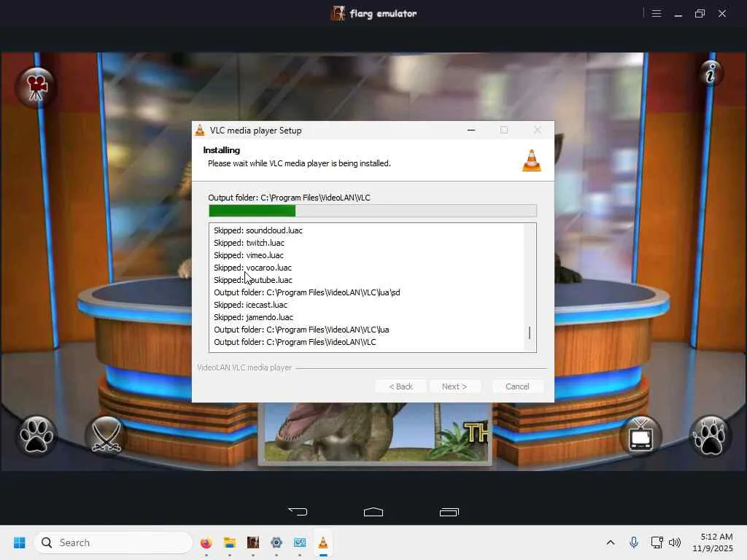Open Settings gear from the taskbar
Image resolution: width=747 pixels, height=560 pixels.
coord(276,542)
